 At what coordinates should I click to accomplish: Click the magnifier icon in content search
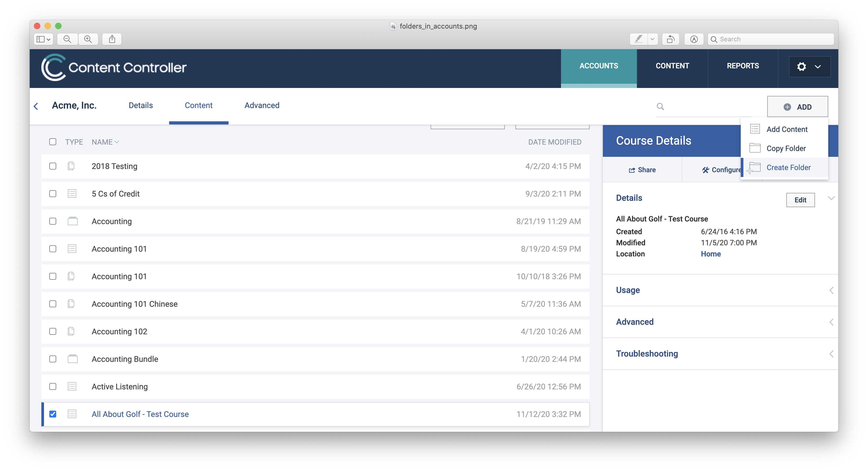coord(660,106)
